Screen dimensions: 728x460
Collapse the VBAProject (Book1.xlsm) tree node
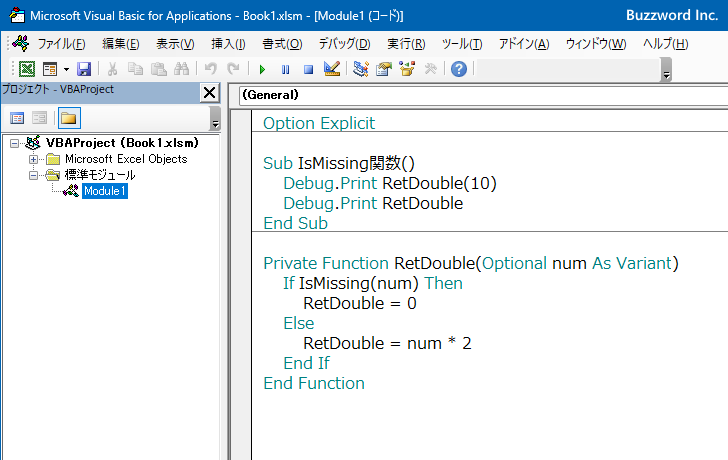coord(14,143)
